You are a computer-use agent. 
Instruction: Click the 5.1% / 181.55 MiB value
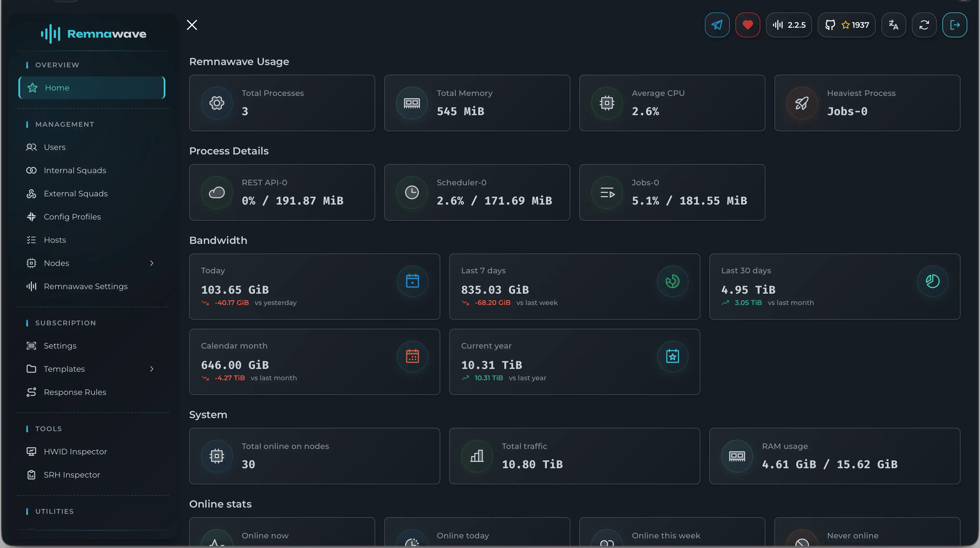coord(689,201)
